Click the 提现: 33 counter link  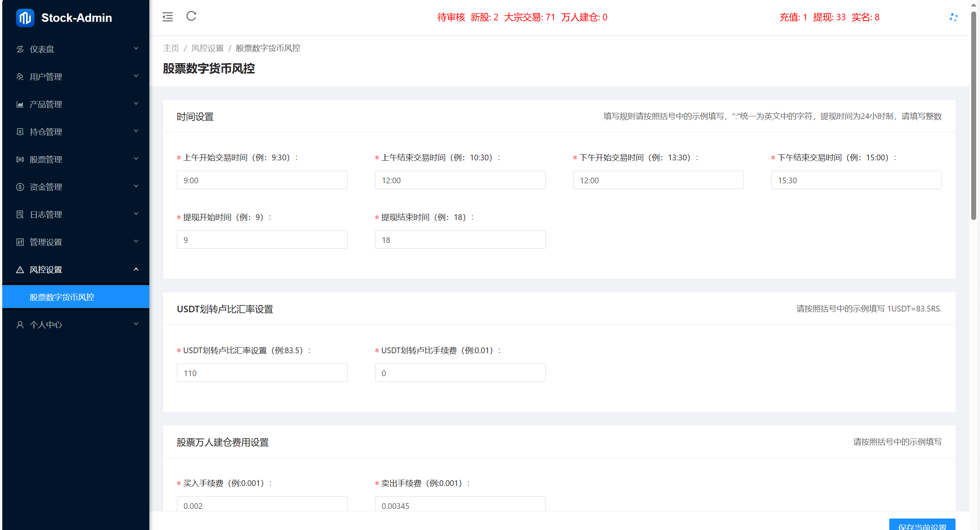tap(829, 17)
